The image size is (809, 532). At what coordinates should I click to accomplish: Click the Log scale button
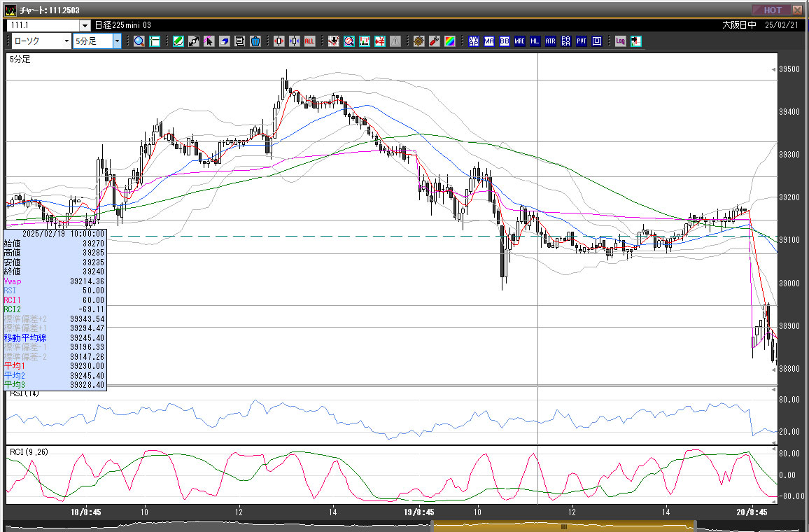[620, 41]
